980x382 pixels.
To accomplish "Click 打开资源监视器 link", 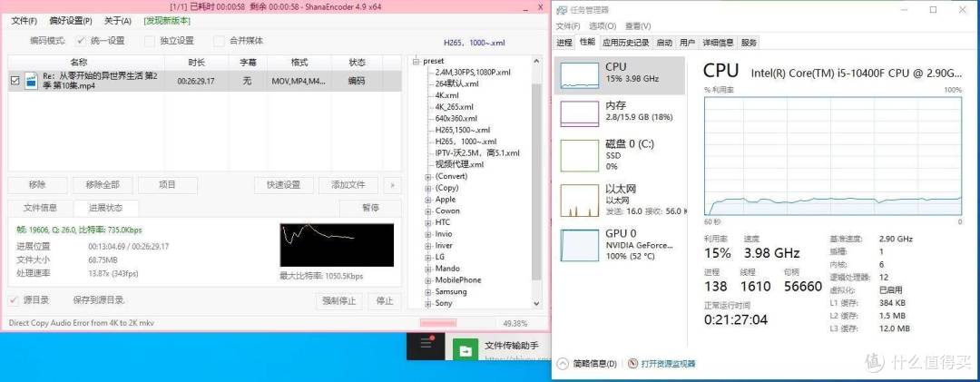I will point(668,364).
